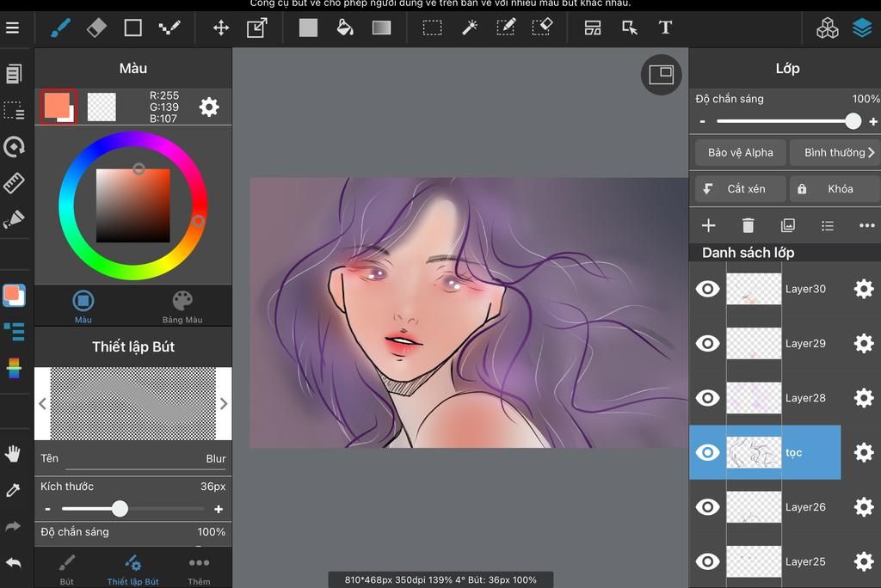This screenshot has height=588, width=881.
Task: Open Layer30 settings gear
Action: (x=864, y=289)
